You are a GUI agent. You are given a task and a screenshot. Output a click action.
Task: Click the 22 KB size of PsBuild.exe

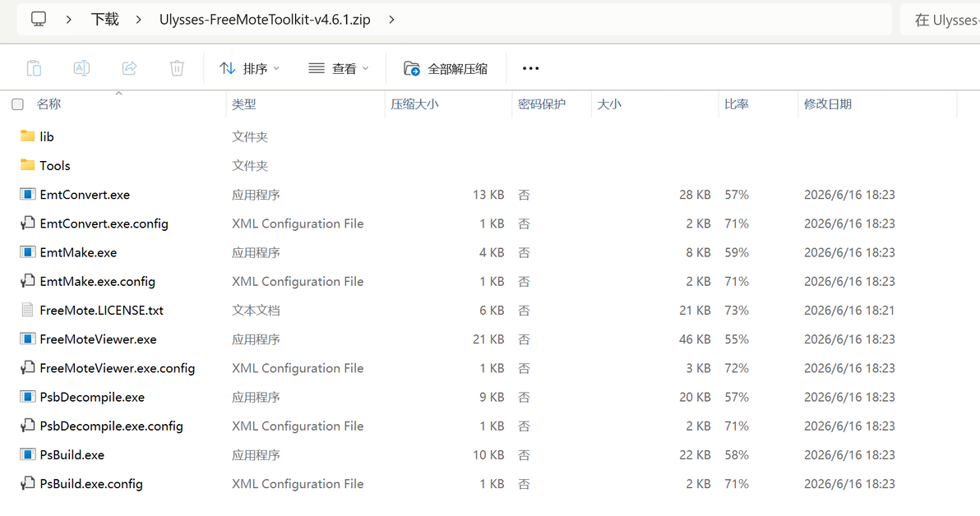[695, 454]
